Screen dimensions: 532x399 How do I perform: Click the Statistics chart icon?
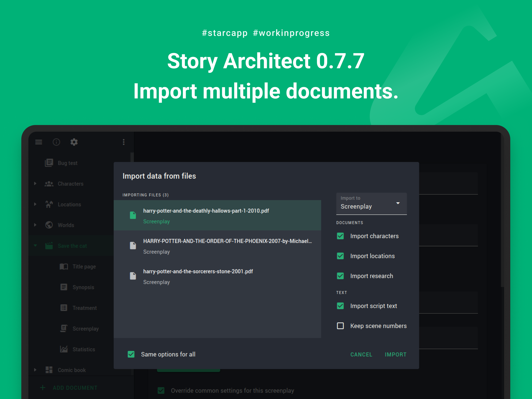[64, 349]
